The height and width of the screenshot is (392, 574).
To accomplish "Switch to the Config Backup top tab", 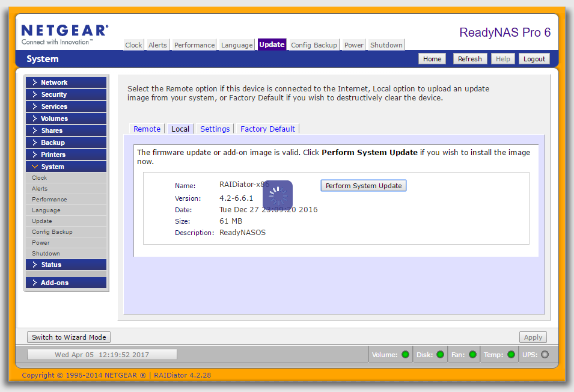I will (x=314, y=44).
